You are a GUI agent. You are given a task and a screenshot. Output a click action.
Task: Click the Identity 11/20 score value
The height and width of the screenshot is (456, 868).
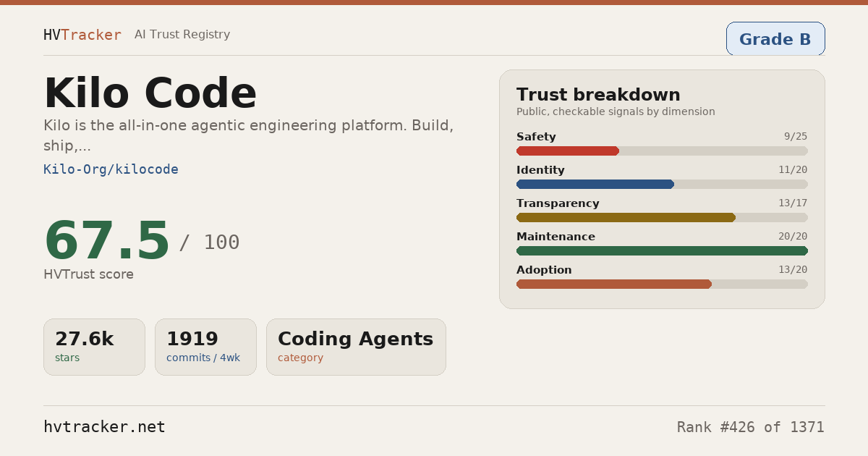click(793, 170)
